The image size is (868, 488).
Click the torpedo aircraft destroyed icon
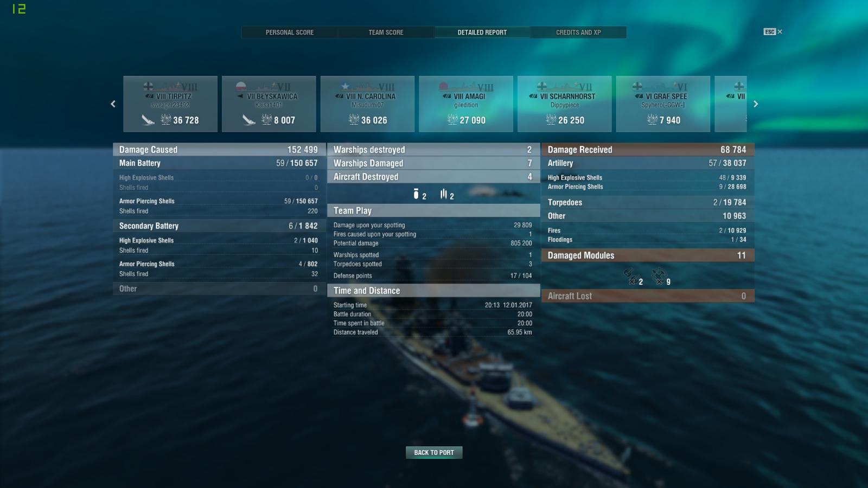click(444, 194)
